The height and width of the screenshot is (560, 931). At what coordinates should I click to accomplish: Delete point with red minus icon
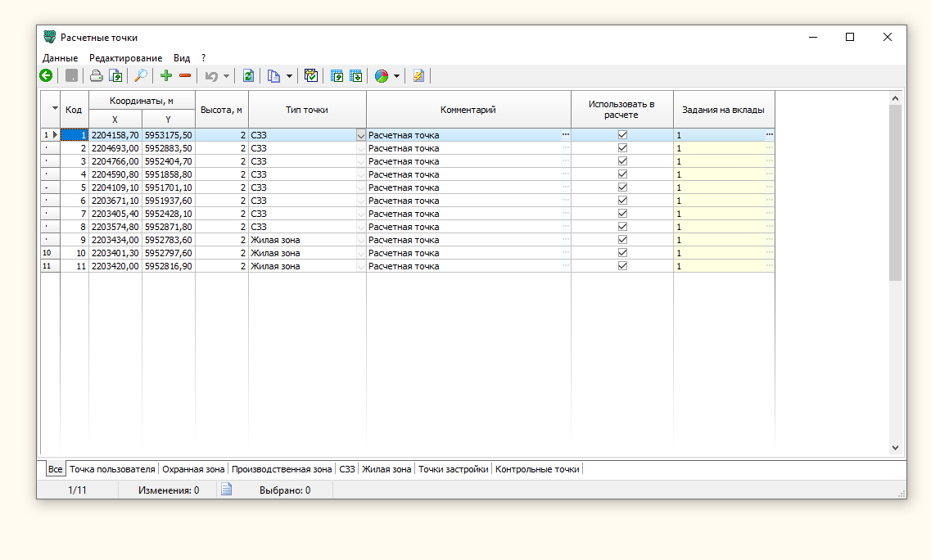[185, 76]
